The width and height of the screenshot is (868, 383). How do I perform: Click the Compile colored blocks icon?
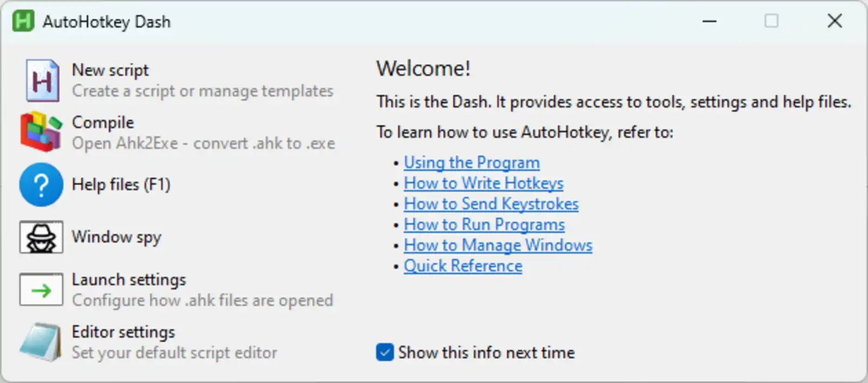tap(41, 132)
